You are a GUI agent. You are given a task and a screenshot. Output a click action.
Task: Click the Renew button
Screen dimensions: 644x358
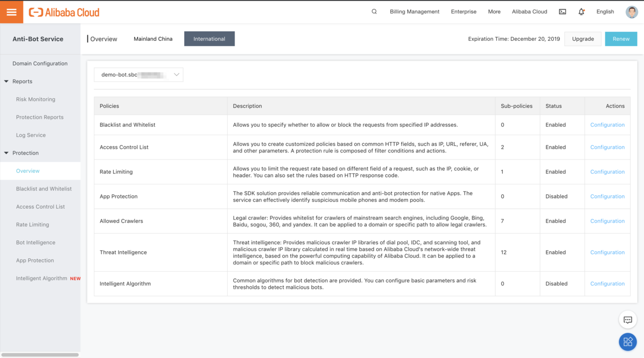[621, 39]
